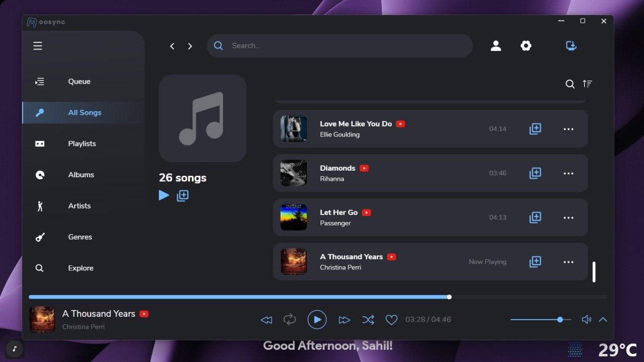Viewport: 644px width, 362px height.
Task: Click the 26 songs count label
Action: 183,178
